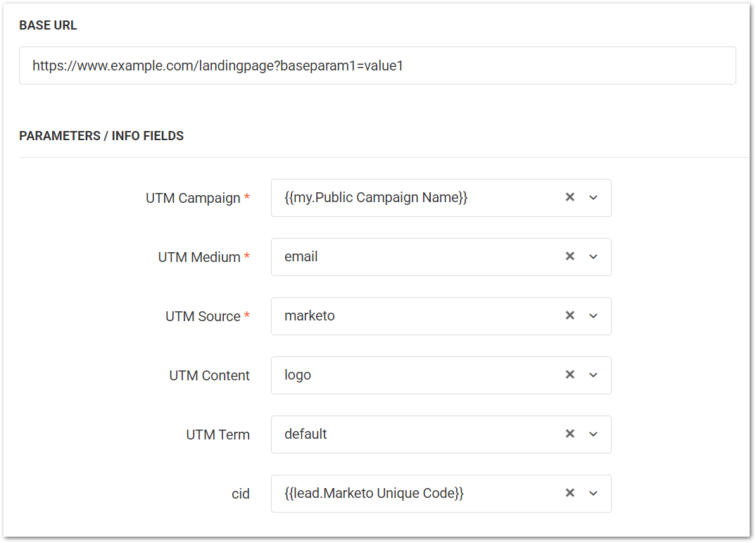Clear the UTM Source value
This screenshot has height=543, width=756.
point(570,316)
